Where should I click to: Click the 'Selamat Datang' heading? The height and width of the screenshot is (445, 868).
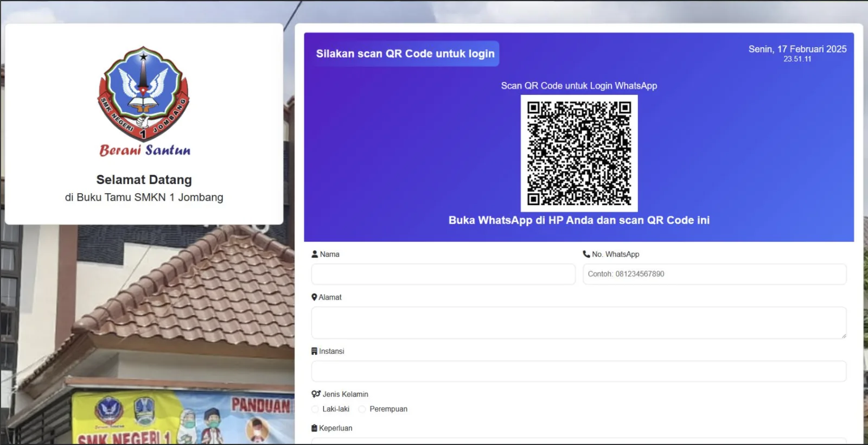pyautogui.click(x=144, y=180)
